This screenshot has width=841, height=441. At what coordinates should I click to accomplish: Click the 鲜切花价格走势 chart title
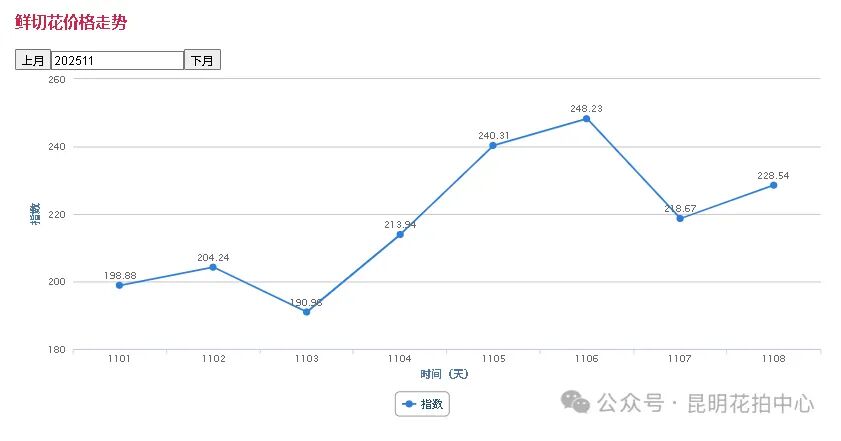tap(71, 22)
